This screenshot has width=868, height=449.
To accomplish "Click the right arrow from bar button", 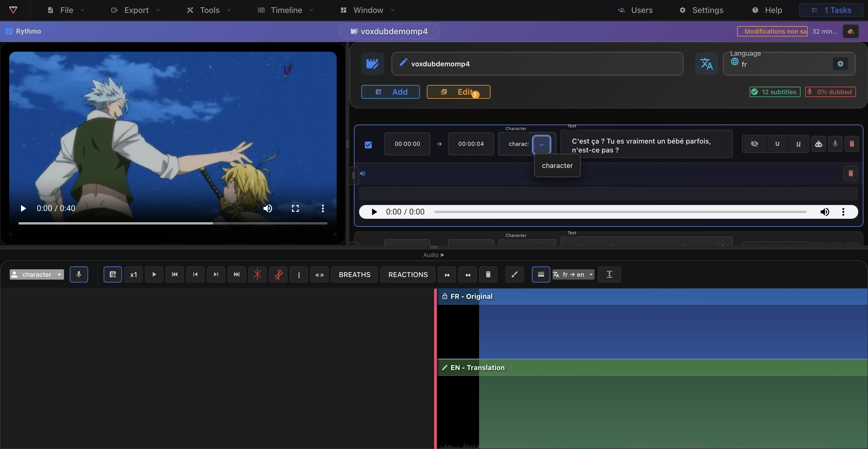I will click(x=447, y=274).
